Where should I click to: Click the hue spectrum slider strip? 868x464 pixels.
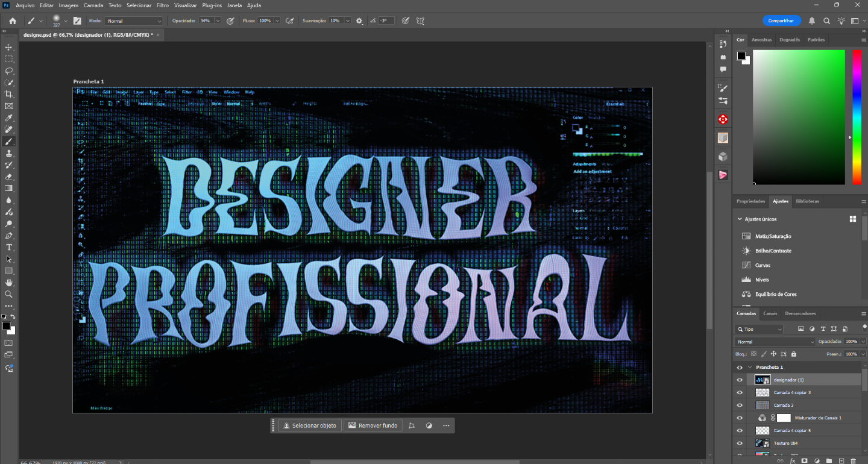point(857,117)
